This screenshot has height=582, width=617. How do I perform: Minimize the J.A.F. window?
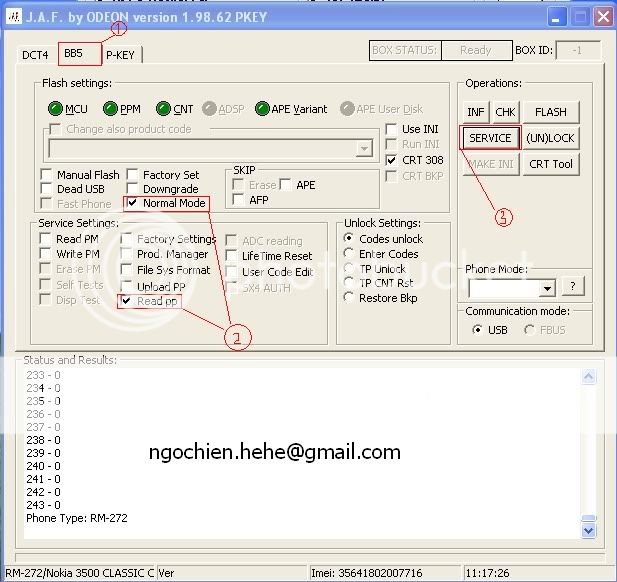(556, 17)
